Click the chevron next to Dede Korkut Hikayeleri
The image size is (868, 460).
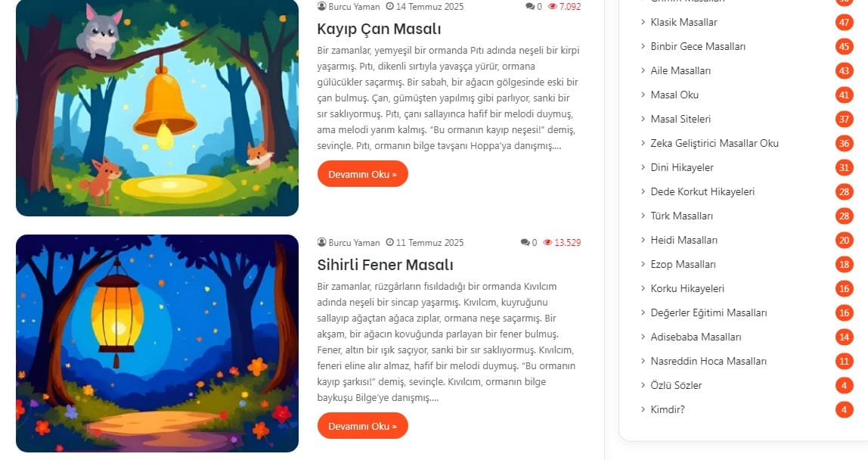(x=643, y=191)
